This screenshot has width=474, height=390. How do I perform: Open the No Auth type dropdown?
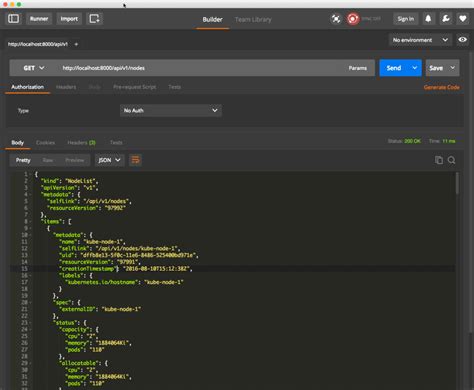pos(171,110)
